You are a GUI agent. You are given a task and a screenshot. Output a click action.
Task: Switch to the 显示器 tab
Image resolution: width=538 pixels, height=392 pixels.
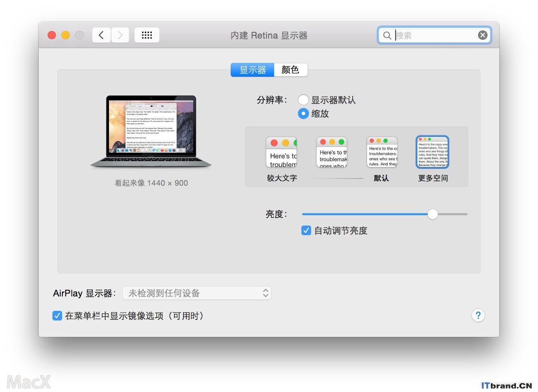tap(252, 70)
